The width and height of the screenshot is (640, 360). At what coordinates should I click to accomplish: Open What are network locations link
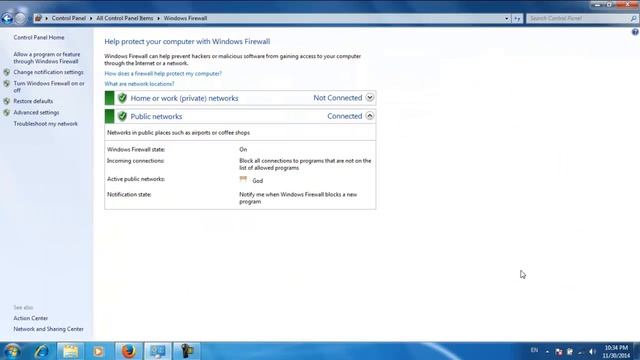tap(139, 84)
